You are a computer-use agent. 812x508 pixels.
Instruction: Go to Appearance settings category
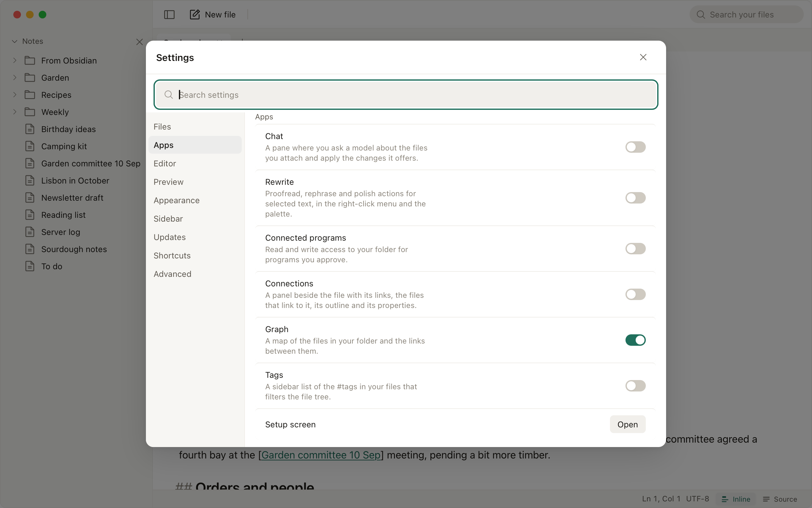tap(195, 200)
